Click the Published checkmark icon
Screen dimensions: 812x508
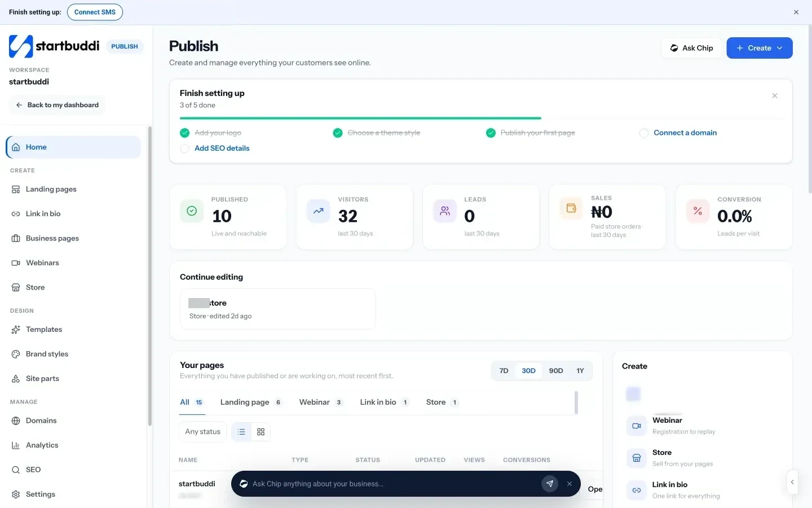click(x=192, y=211)
